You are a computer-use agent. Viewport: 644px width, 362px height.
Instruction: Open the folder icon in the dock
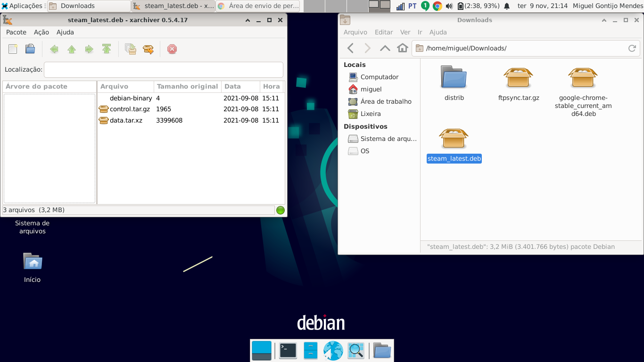click(x=382, y=350)
